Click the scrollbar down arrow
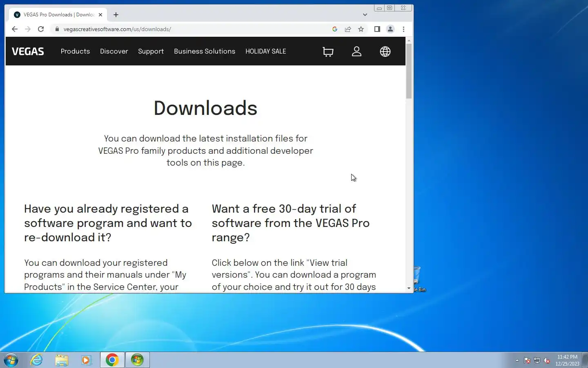Screen dimensions: 588x368 click(x=409, y=288)
